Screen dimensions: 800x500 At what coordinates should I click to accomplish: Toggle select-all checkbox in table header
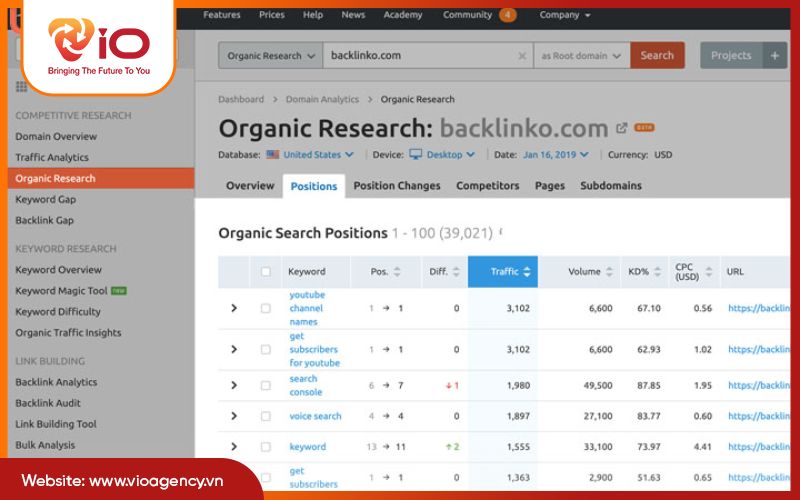click(266, 272)
